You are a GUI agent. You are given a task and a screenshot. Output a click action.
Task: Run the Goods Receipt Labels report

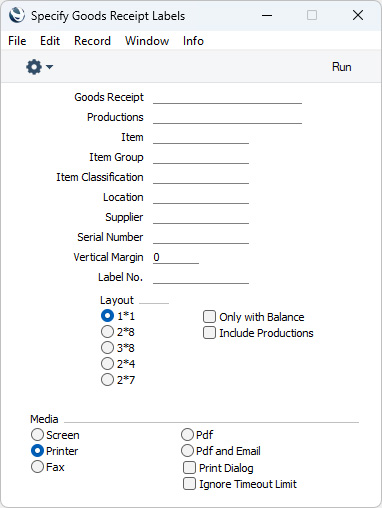click(x=341, y=67)
